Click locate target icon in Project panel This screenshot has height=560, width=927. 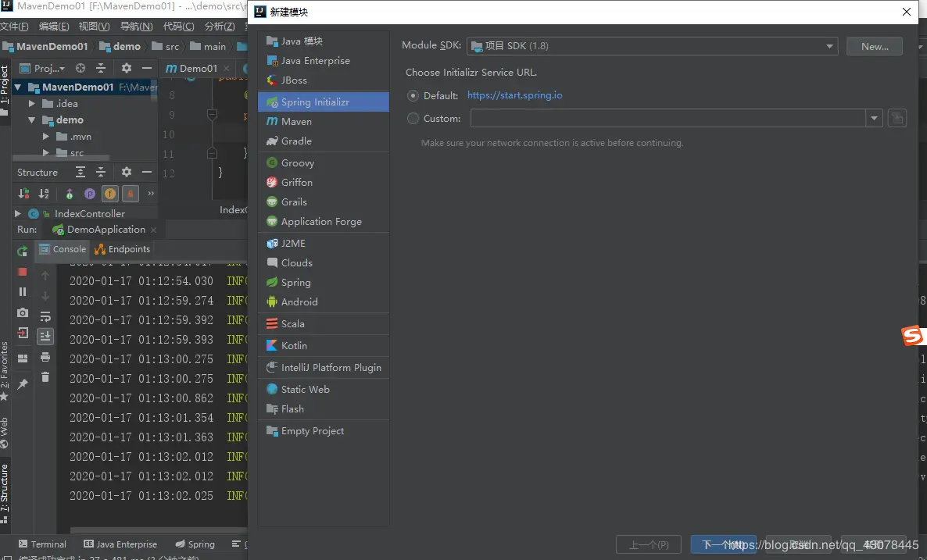click(x=81, y=68)
